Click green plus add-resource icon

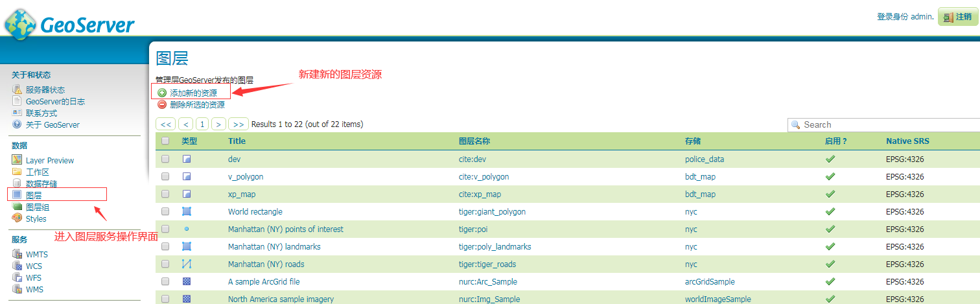pyautogui.click(x=162, y=93)
